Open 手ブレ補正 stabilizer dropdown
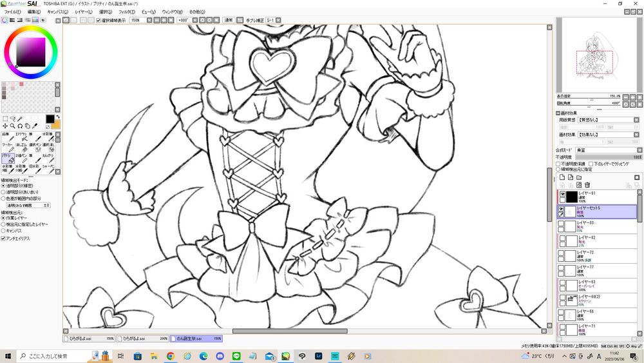The image size is (644, 363). click(x=278, y=20)
